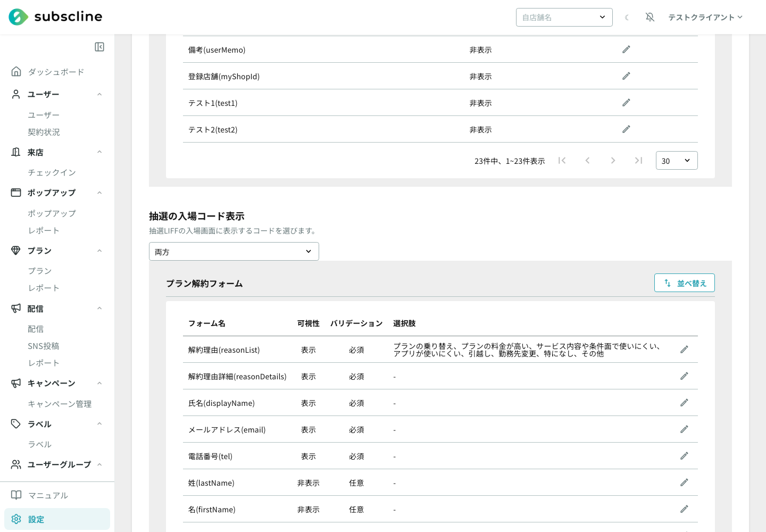766x532 pixels.
Task: Go to last page pagination icon
Action: (x=638, y=160)
